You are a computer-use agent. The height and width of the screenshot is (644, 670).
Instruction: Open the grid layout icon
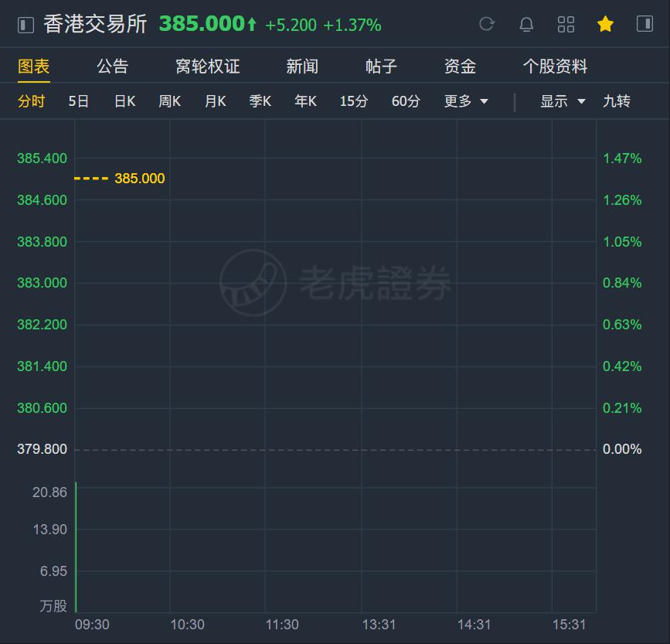[x=566, y=25]
